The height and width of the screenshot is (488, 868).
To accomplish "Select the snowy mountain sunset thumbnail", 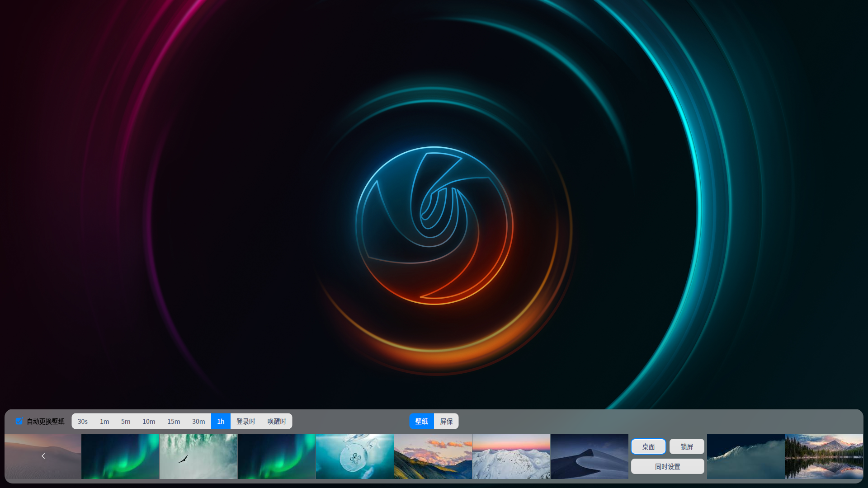I will click(511, 456).
